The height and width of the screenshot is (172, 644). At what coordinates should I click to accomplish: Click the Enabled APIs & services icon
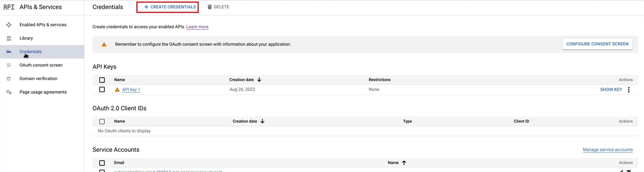pyautogui.click(x=9, y=25)
